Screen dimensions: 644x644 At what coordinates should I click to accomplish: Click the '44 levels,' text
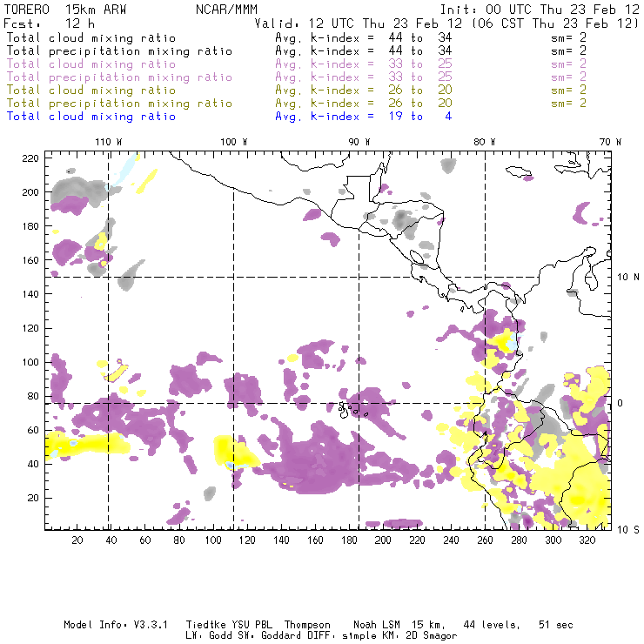(x=492, y=625)
